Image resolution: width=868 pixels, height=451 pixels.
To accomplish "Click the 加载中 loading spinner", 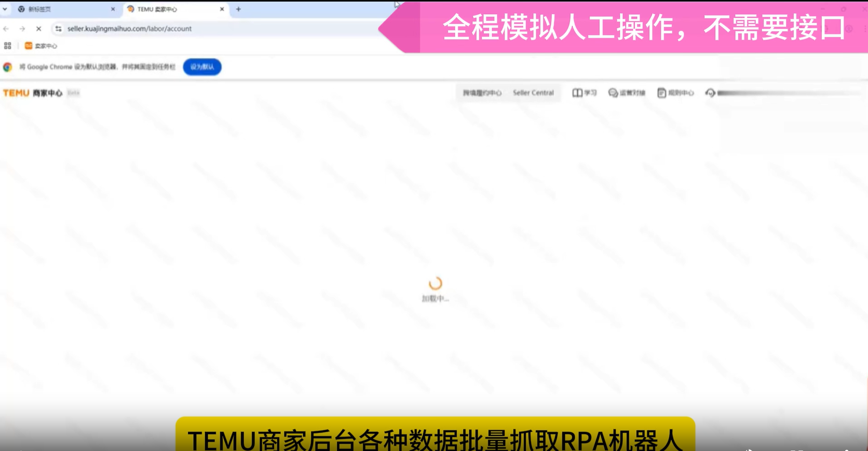I will [x=435, y=283].
